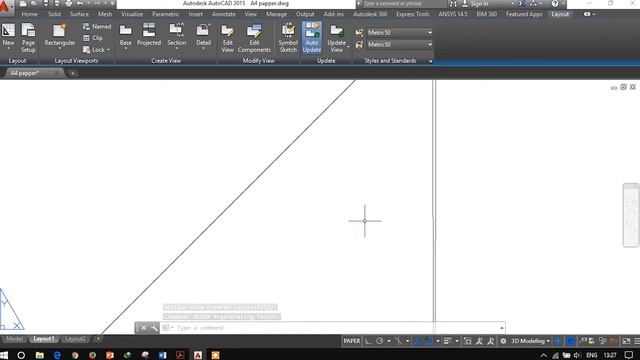Open Page Setup manager
Viewport: 640px width, 360px height.
pyautogui.click(x=28, y=38)
